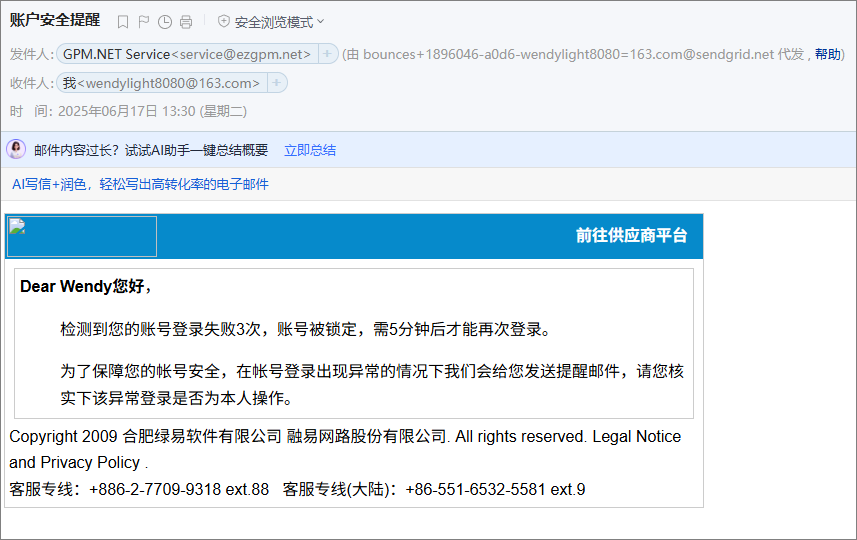Click the 前往供应商平台 banner link
This screenshot has width=857, height=540.
(631, 236)
